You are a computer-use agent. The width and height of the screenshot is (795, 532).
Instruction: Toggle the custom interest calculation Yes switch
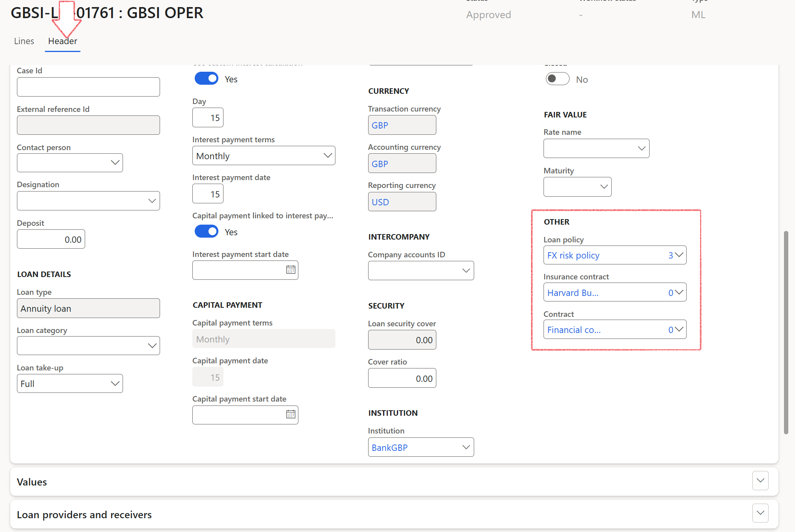tap(207, 79)
